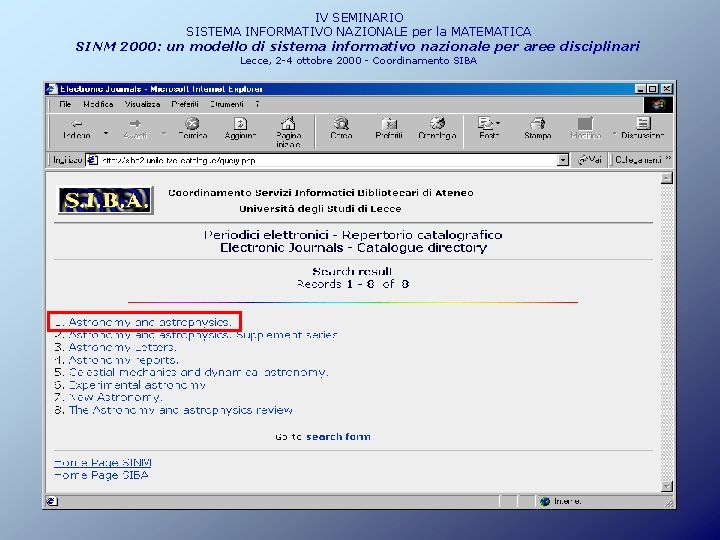Open The Astronomy and astrophysics review link
This screenshot has height=540, width=720.
click(180, 410)
